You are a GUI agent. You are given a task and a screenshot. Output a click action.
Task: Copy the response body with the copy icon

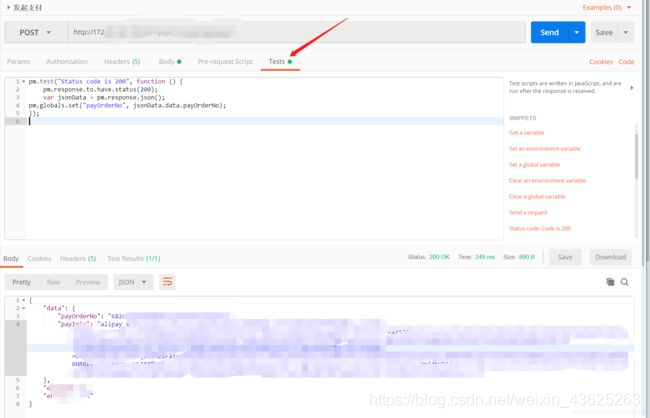click(x=610, y=282)
